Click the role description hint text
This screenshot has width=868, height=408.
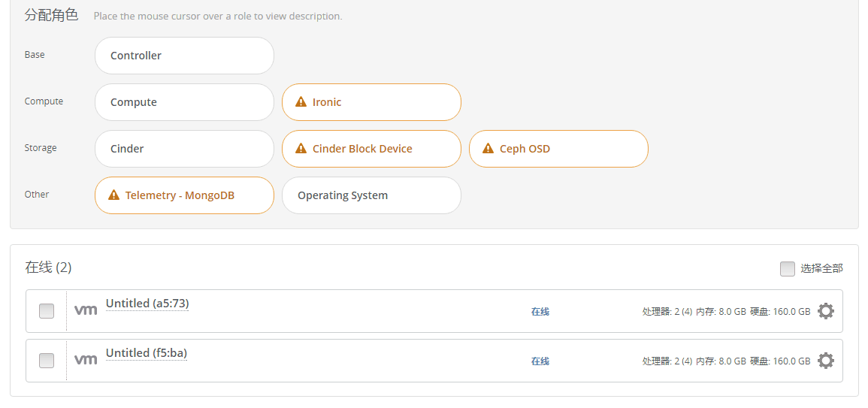click(x=218, y=17)
